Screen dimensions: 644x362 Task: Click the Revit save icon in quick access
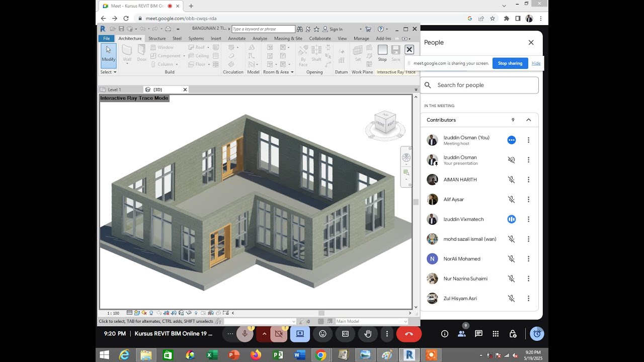tap(121, 29)
